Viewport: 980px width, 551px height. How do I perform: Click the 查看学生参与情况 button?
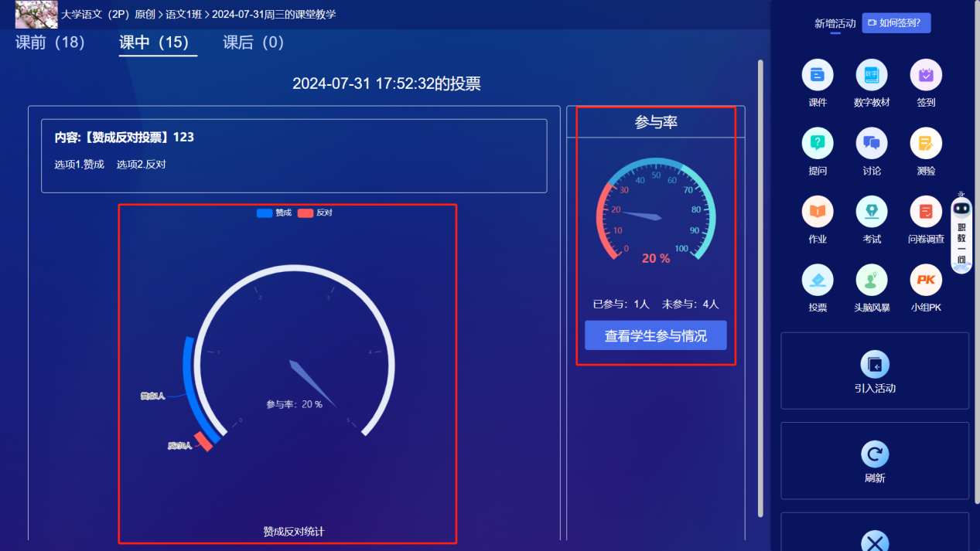tap(655, 335)
